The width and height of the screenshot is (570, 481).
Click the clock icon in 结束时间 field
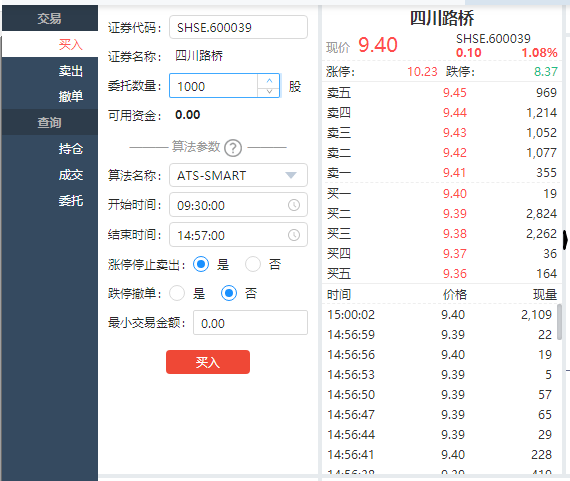click(x=294, y=235)
